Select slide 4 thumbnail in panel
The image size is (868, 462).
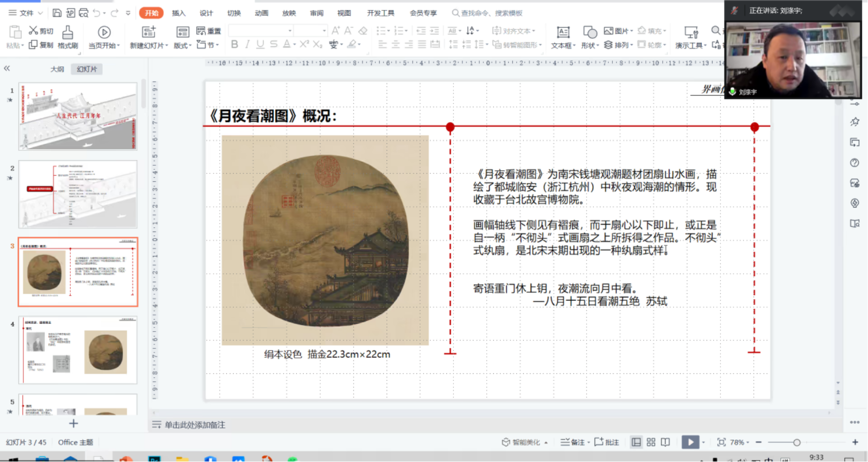[x=78, y=350]
